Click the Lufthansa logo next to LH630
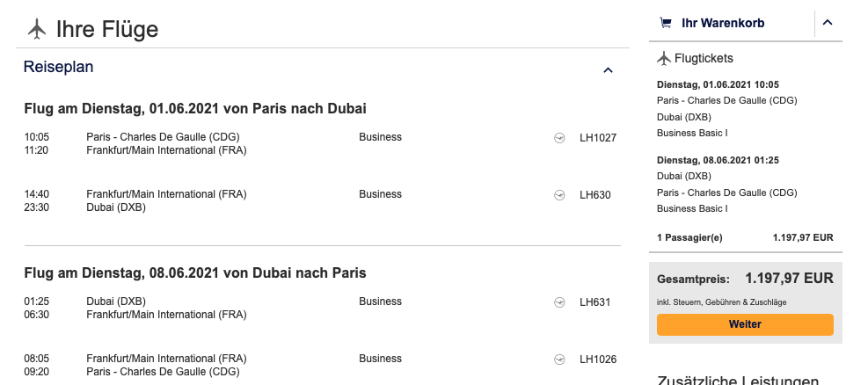The image size is (868, 385). (x=559, y=195)
